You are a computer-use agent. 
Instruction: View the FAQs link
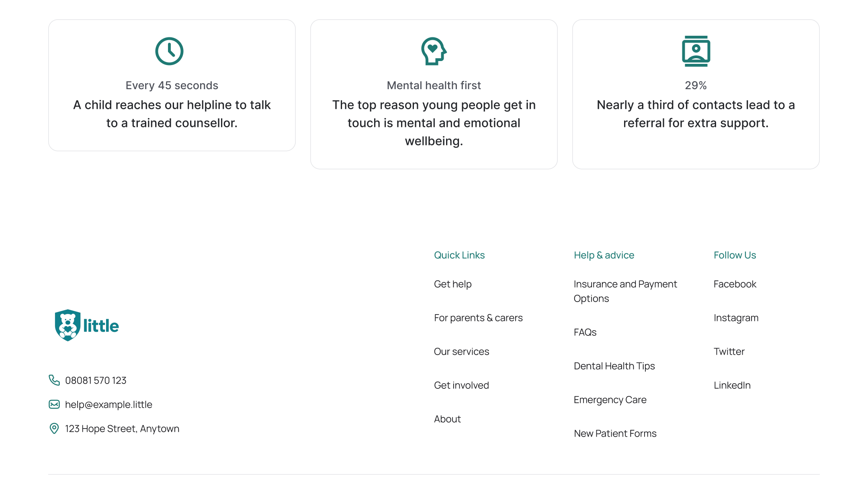click(x=585, y=332)
